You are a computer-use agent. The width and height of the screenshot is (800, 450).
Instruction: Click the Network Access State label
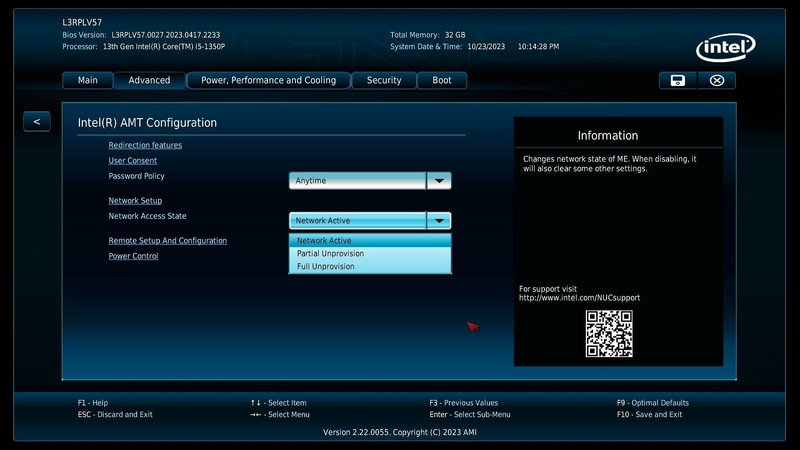pos(147,216)
